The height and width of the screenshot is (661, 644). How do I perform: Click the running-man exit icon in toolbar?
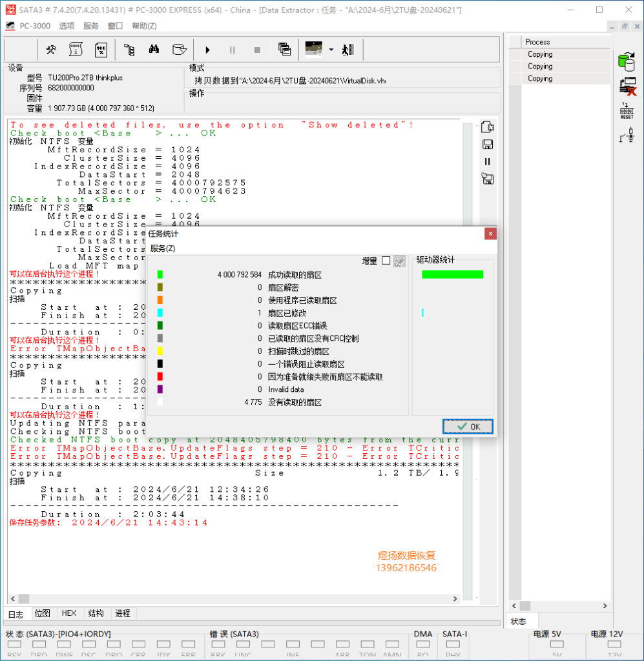tap(348, 50)
